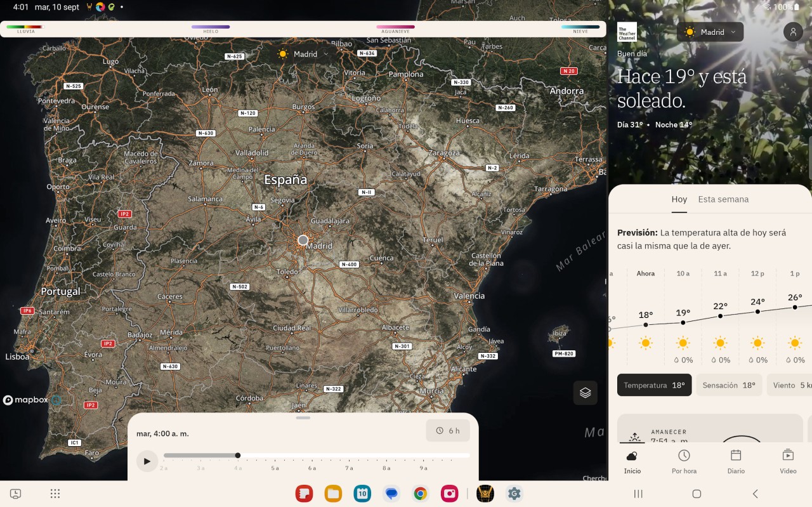Expand the 6 h time range selector
Screen dimensions: 812x507
(x=448, y=430)
